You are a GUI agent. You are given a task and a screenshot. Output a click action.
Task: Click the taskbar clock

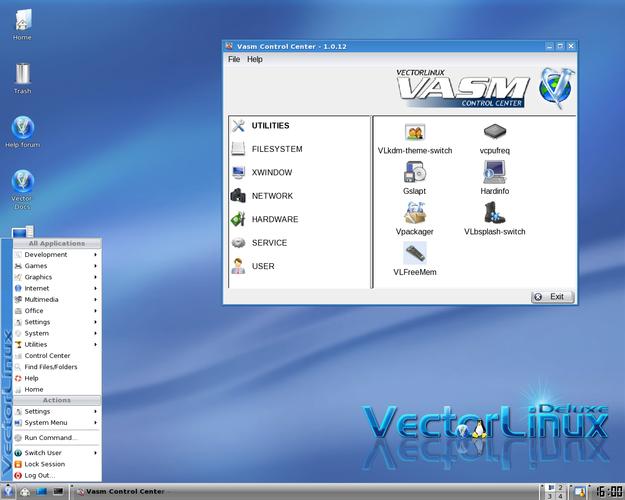pos(609,491)
